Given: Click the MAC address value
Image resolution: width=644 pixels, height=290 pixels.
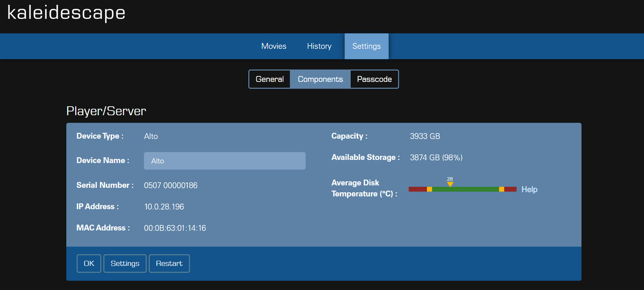Looking at the screenshot, I should [175, 228].
